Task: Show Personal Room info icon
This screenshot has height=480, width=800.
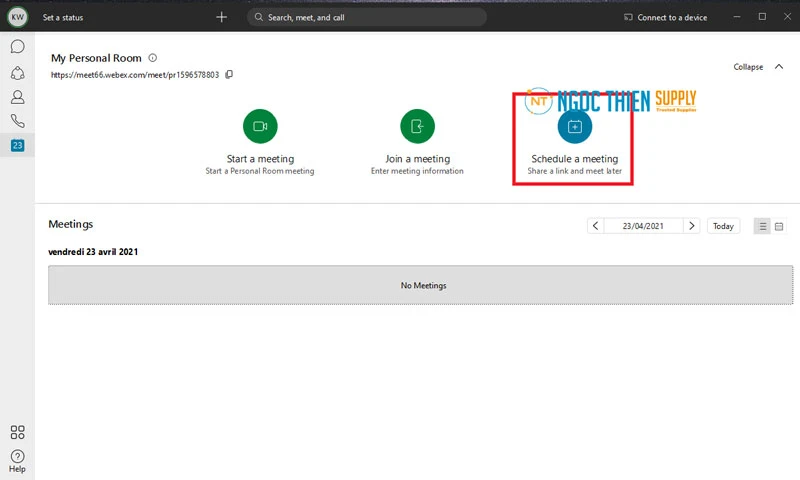Action: (153, 58)
